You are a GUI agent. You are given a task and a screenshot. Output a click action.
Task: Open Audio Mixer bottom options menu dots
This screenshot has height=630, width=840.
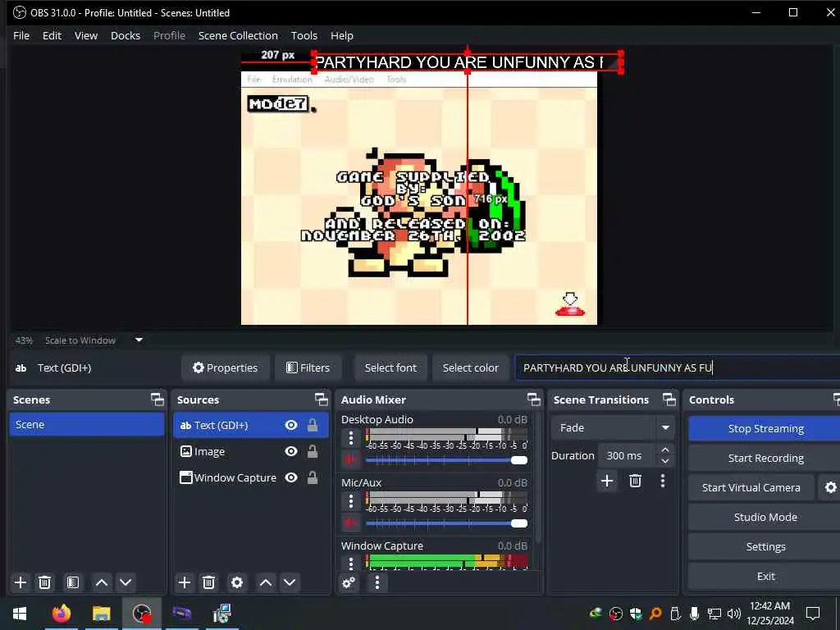tap(377, 582)
